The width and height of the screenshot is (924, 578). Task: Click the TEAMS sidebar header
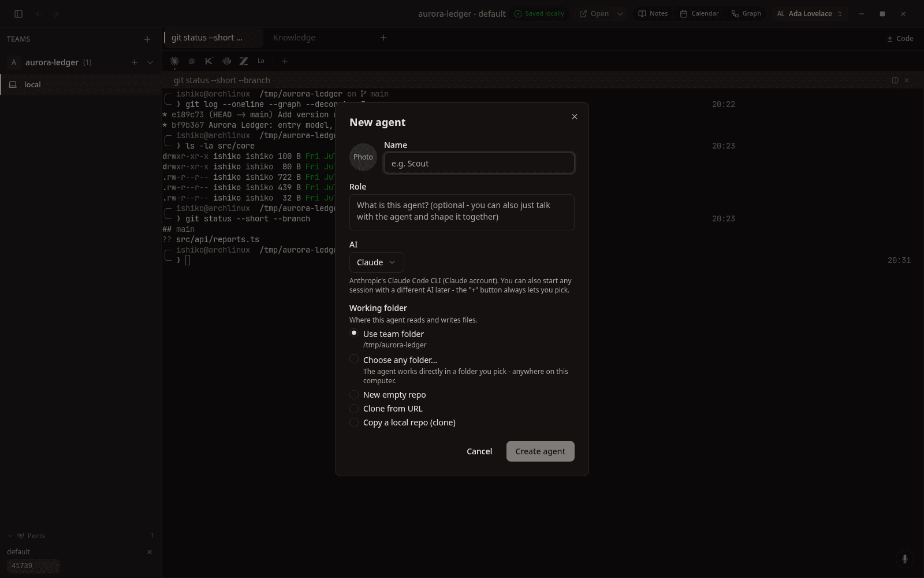click(x=18, y=39)
